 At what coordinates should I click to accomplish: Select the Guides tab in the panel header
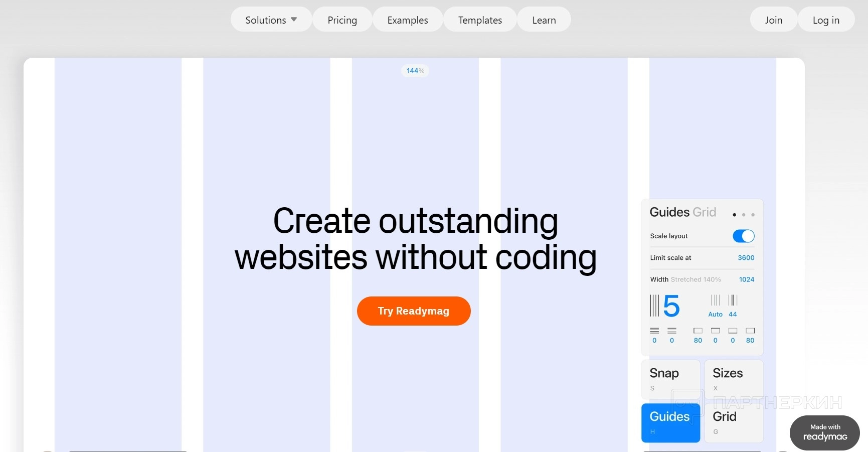click(x=669, y=212)
